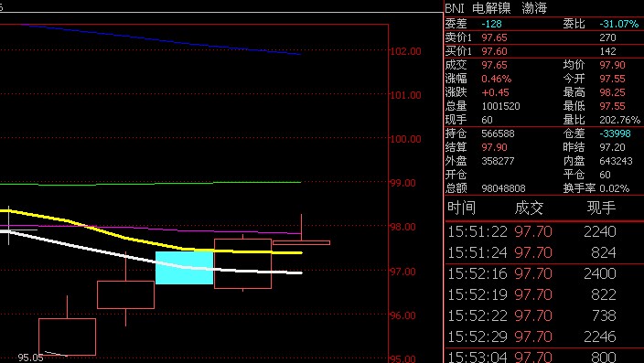Select the 15:51:22 trade row

click(544, 232)
